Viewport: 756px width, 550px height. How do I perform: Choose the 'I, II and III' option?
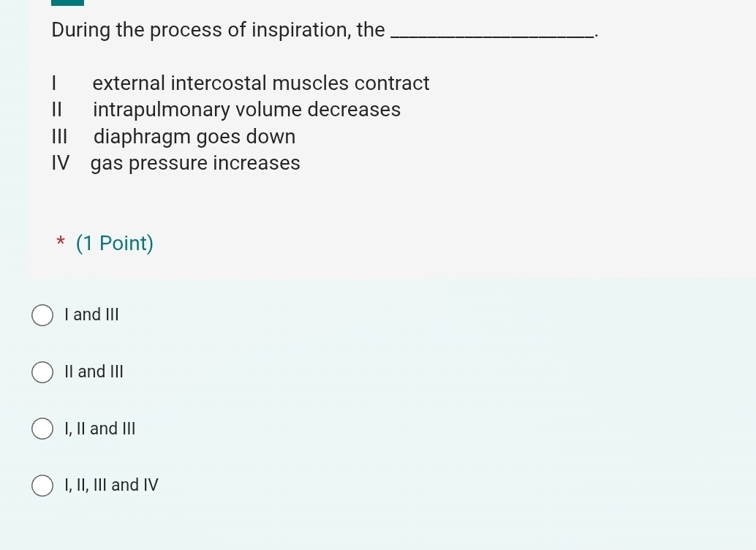tap(42, 429)
